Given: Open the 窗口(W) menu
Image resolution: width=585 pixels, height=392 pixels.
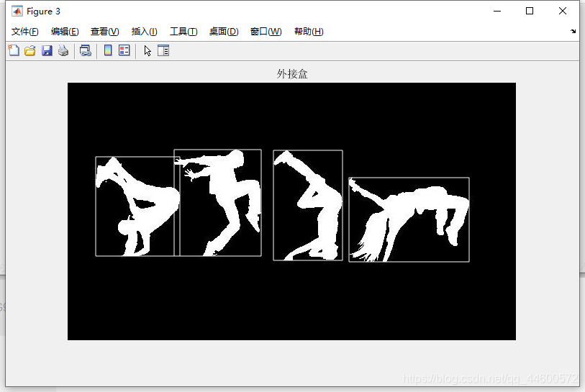Looking at the screenshot, I should [x=266, y=32].
